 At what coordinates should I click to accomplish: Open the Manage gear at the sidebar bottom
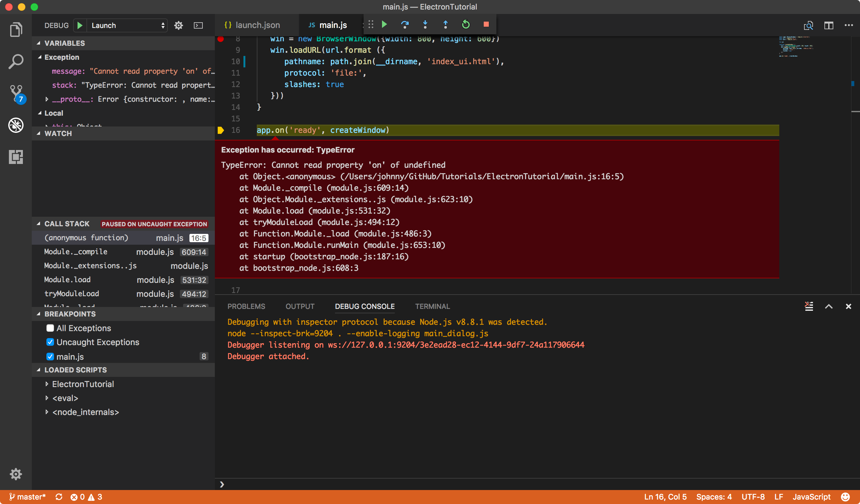(x=16, y=474)
